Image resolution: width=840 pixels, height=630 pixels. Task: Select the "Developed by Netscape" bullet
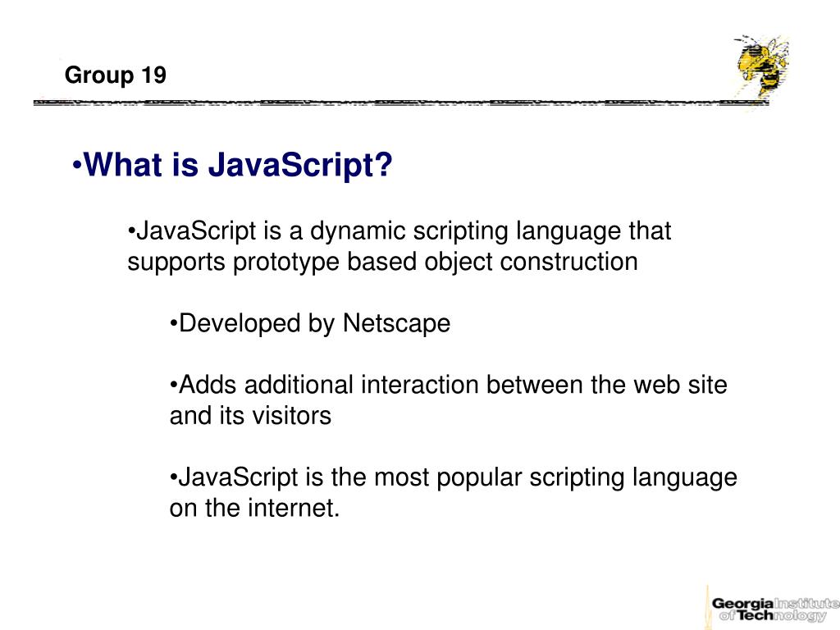tap(309, 323)
